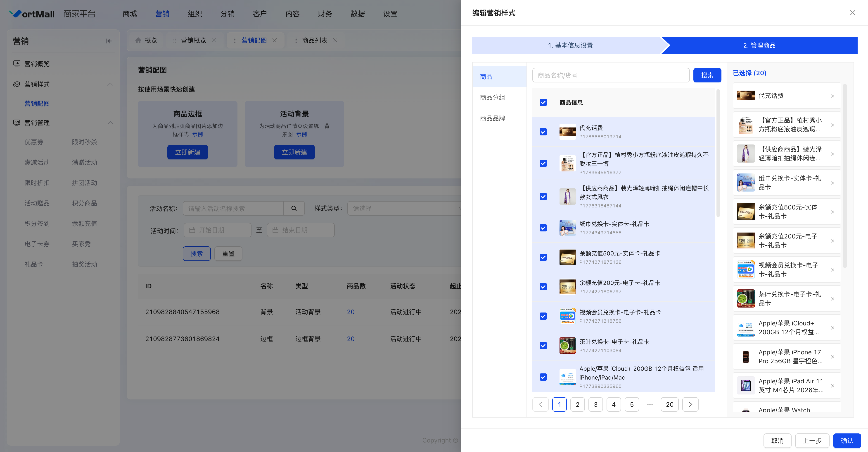Click the 确认 button

click(847, 440)
